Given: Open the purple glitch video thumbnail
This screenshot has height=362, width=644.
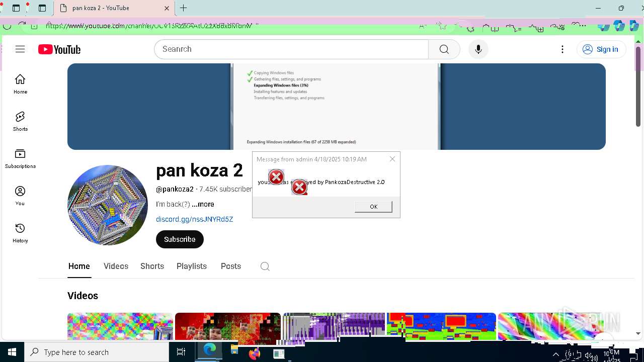Looking at the screenshot, I should pyautogui.click(x=334, y=326).
